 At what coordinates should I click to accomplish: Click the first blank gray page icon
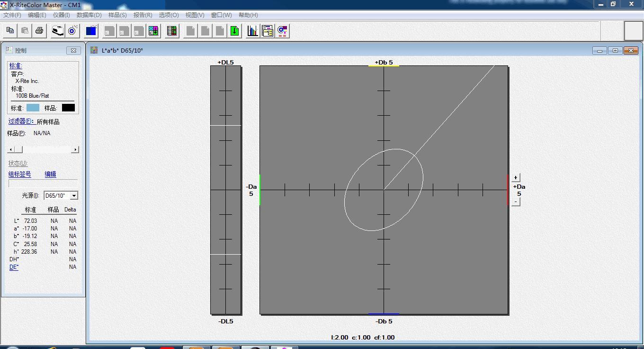tap(190, 31)
